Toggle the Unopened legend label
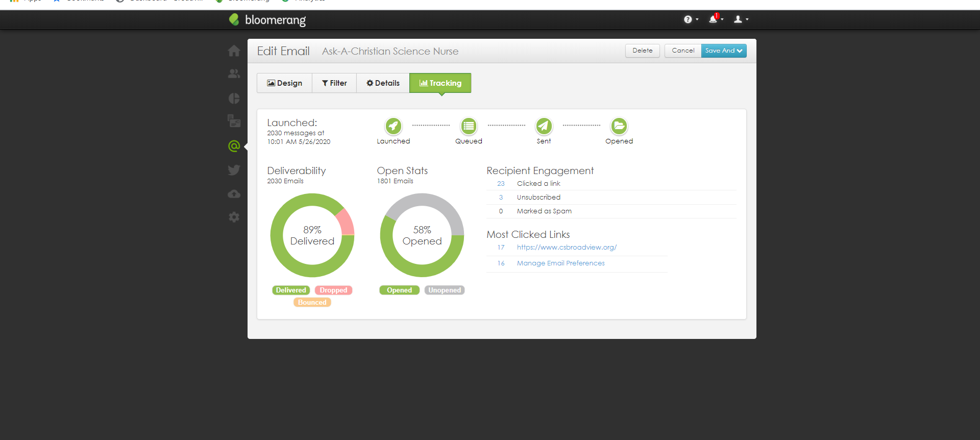This screenshot has height=440, width=980. point(444,290)
